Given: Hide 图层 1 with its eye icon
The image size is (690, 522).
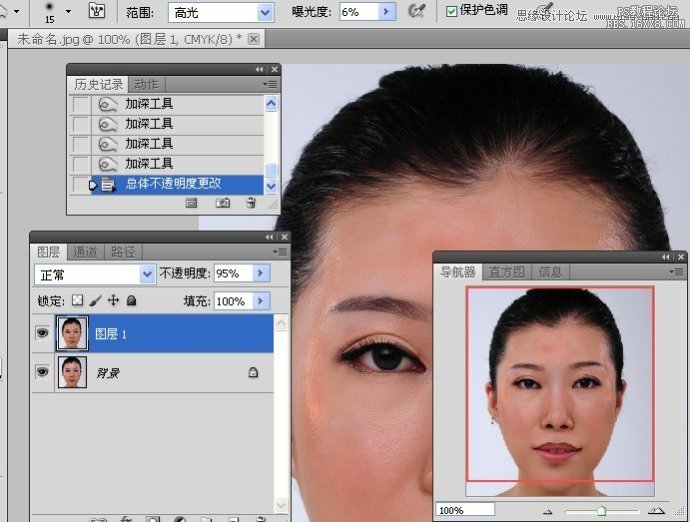Looking at the screenshot, I should coord(43,334).
